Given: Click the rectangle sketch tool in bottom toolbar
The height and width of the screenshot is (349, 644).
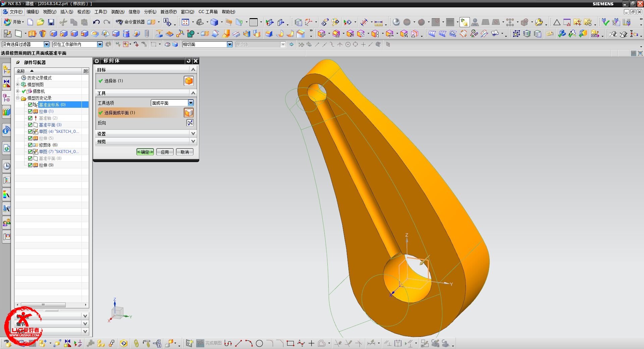Looking at the screenshot, I should click(x=290, y=343).
